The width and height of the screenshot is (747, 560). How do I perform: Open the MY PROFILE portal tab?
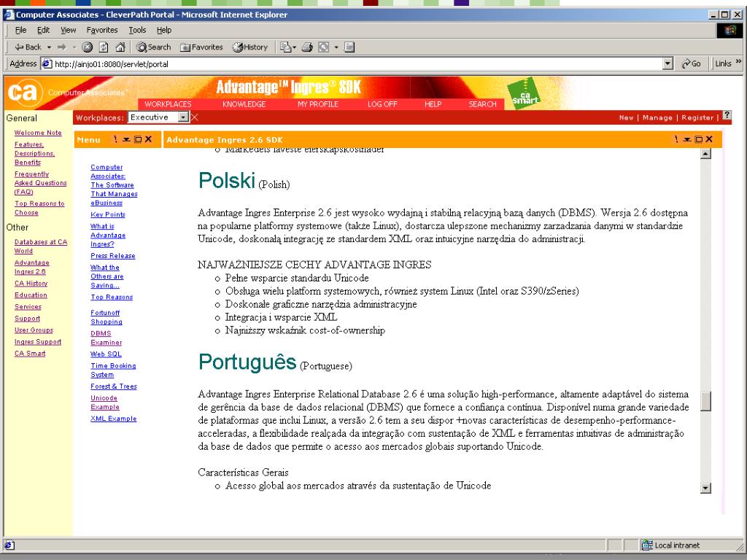(318, 104)
